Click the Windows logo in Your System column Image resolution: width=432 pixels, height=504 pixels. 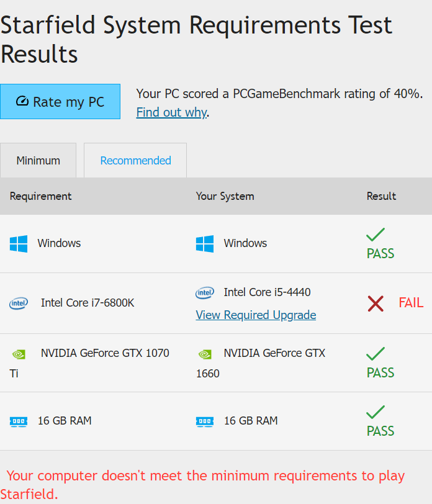point(205,243)
